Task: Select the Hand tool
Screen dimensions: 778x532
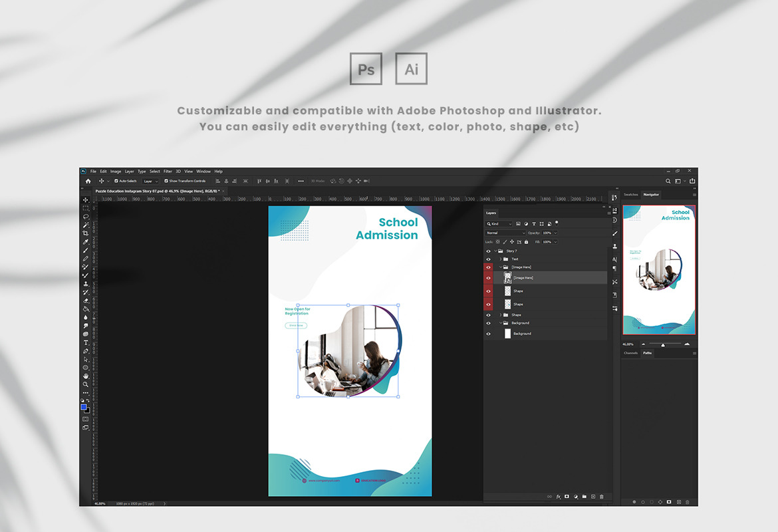Action: 86,376
